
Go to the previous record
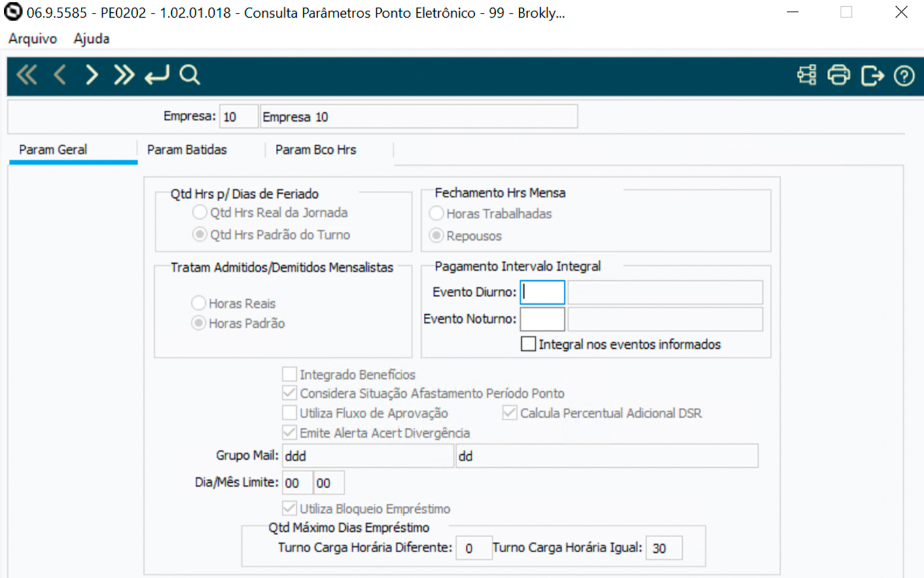pos(60,75)
